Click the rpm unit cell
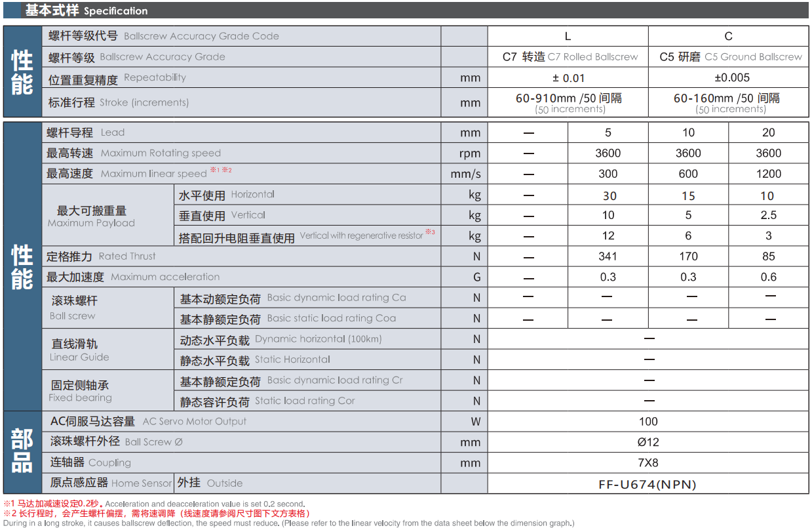The height and width of the screenshot is (528, 812). point(464,153)
